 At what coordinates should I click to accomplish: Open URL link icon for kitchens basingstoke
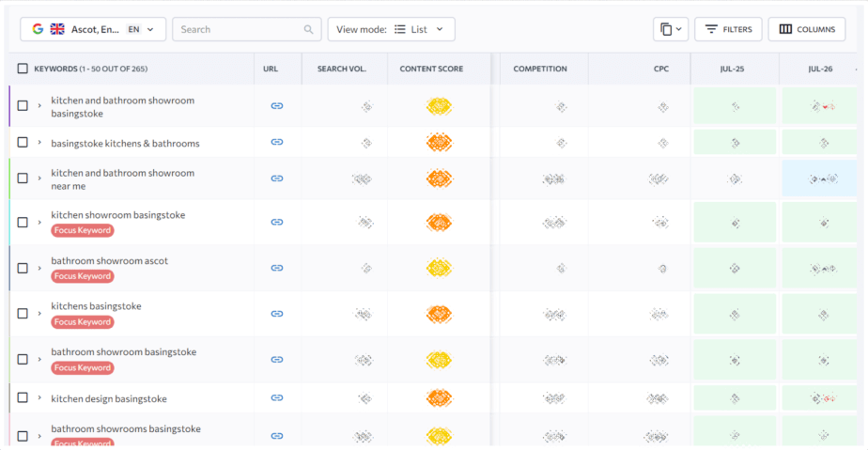point(277,314)
